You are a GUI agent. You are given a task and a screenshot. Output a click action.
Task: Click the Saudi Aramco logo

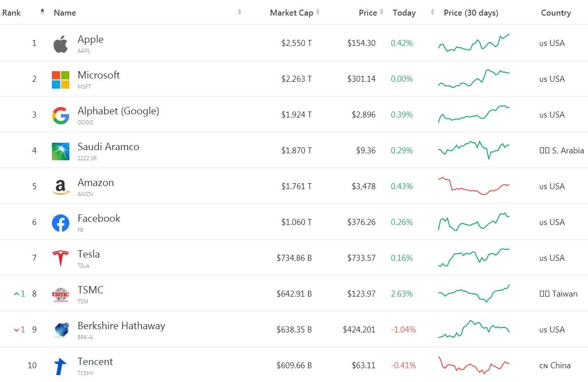pos(61,152)
